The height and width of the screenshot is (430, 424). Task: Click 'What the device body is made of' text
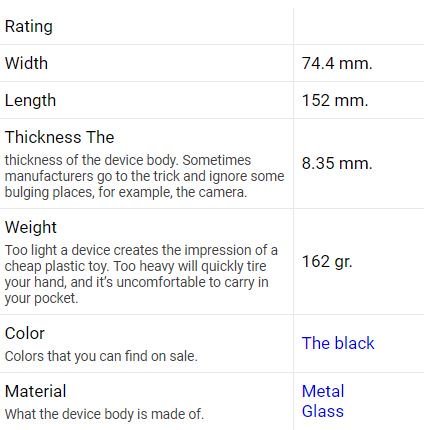point(104,414)
